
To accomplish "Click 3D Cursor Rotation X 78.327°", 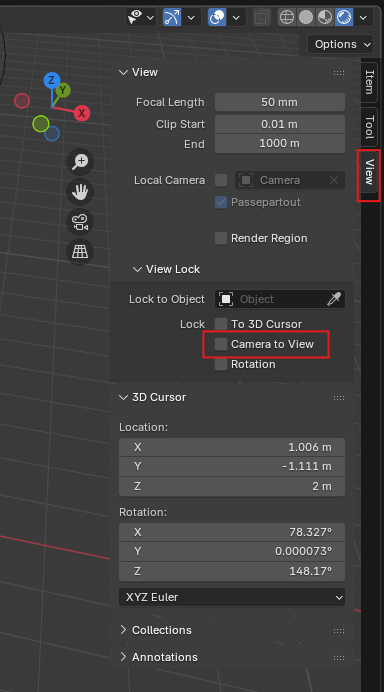I will [x=232, y=532].
